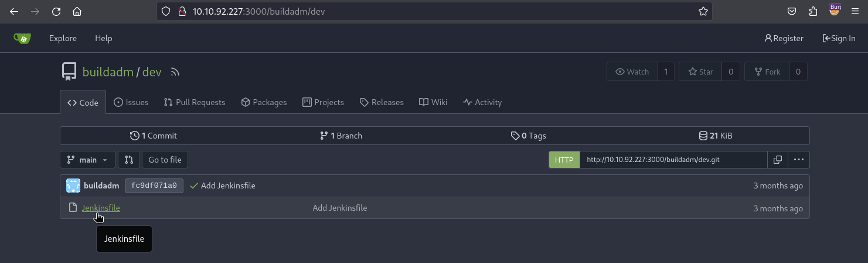The height and width of the screenshot is (263, 868).
Task: Open the buildadm owner link in title
Action: click(108, 72)
